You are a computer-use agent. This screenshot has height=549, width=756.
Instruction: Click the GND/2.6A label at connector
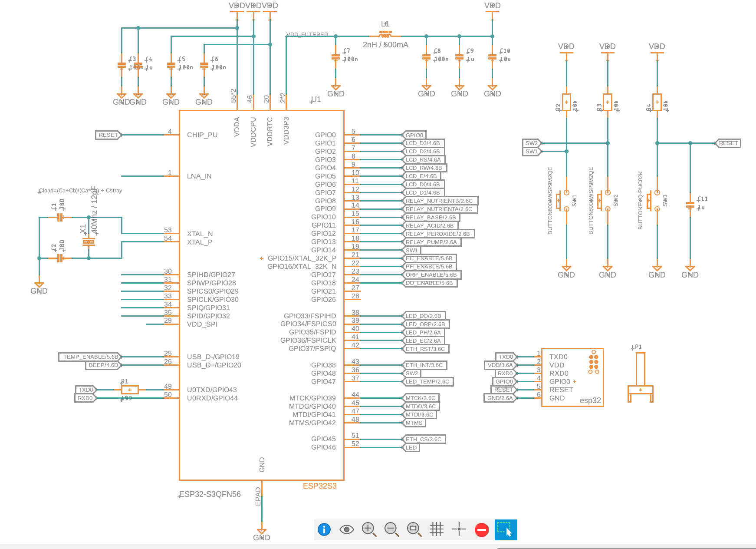(500, 398)
